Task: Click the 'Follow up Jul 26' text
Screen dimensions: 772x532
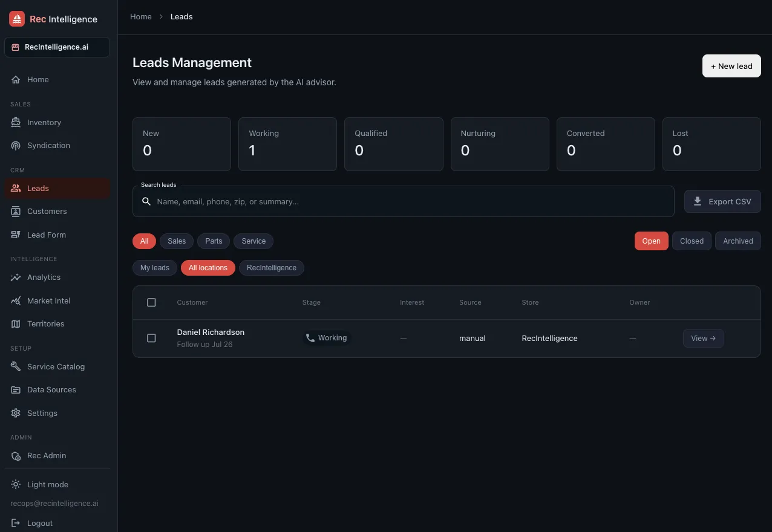Action: 204,345
